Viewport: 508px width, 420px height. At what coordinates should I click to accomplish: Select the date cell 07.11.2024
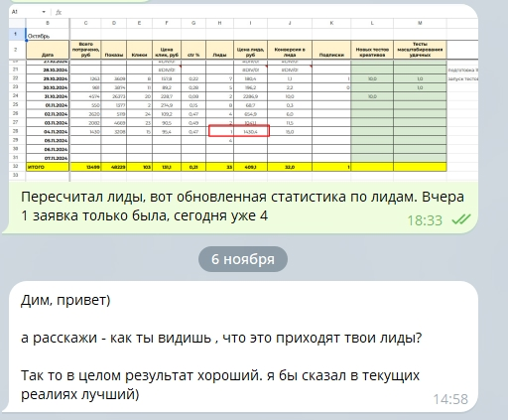point(48,158)
